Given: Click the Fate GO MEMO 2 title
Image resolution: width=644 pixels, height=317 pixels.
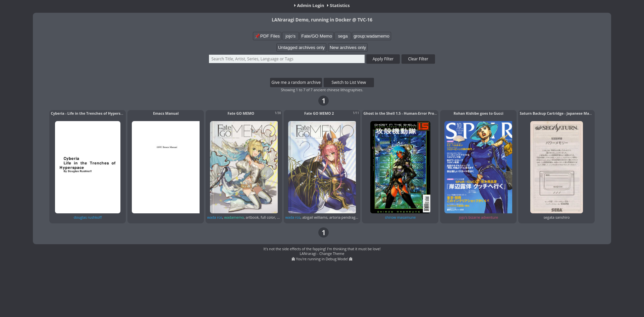Looking at the screenshot, I should click(x=319, y=113).
